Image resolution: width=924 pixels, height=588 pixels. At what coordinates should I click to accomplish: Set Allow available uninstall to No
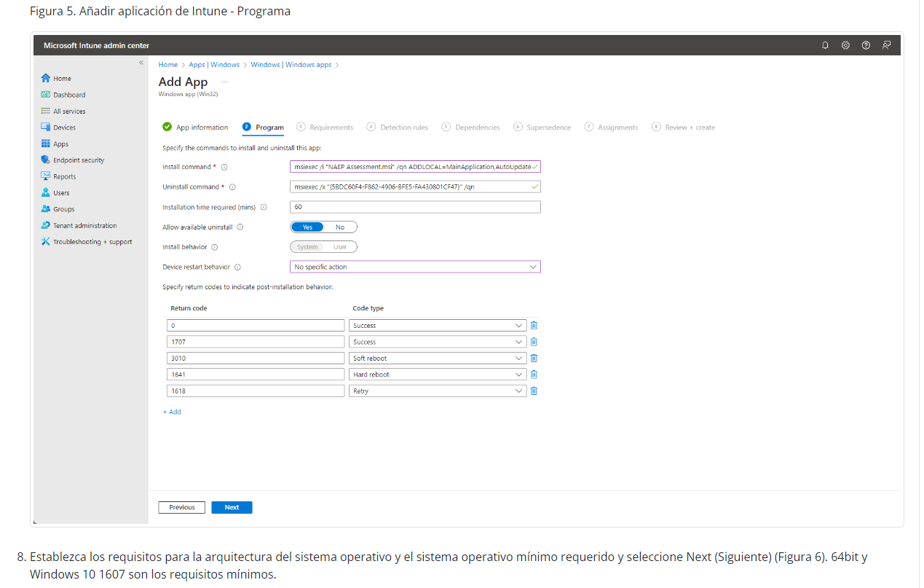point(340,227)
